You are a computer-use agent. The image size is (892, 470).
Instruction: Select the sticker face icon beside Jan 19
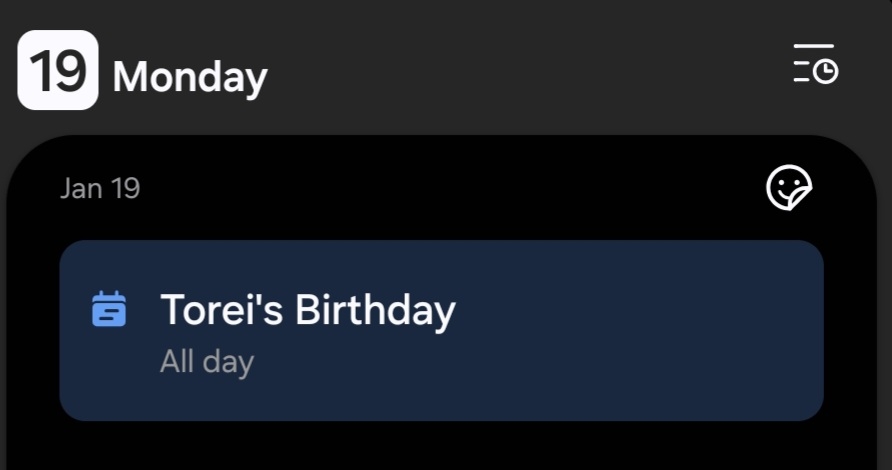788,188
